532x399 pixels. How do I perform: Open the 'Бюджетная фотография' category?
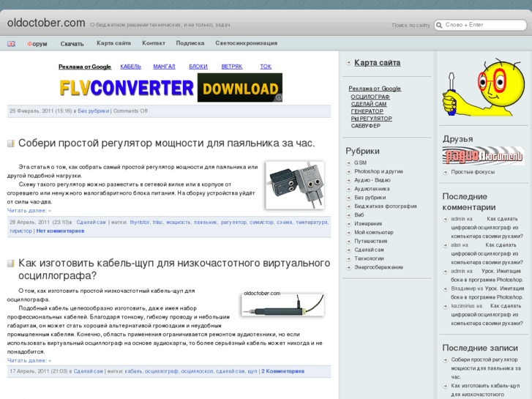(x=386, y=206)
